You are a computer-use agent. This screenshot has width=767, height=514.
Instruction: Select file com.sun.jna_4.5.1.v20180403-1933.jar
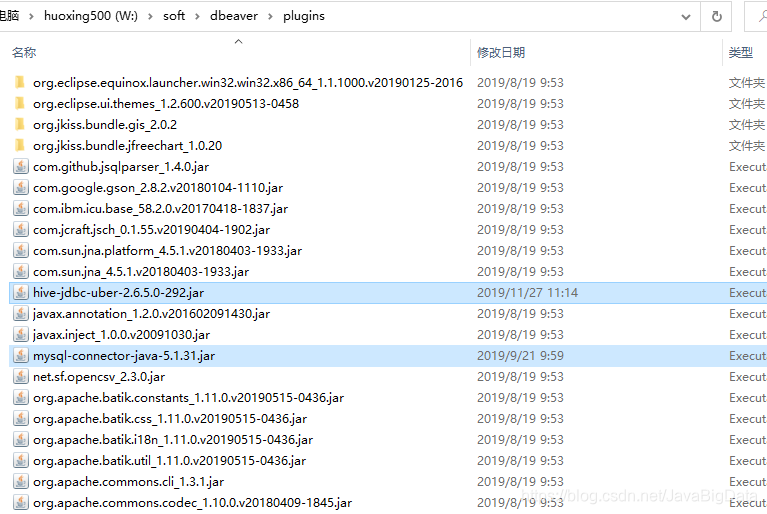pos(141,272)
